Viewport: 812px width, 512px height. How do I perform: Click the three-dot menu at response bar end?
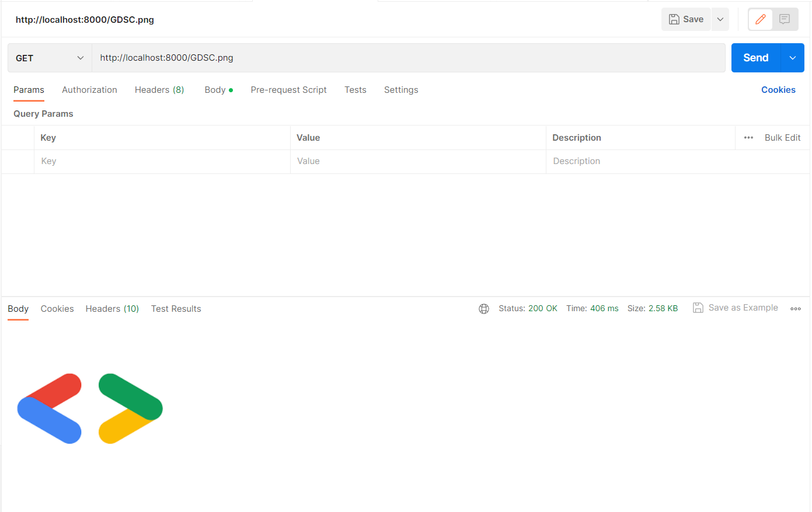click(x=796, y=308)
